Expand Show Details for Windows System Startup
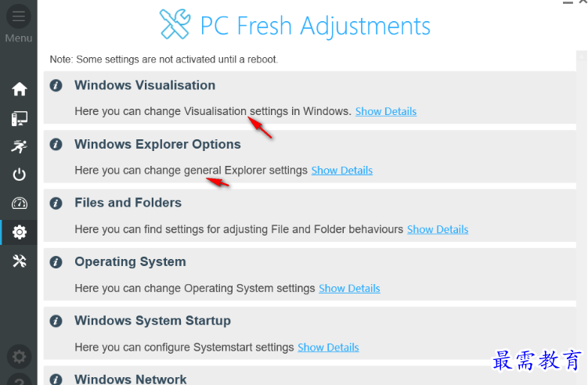 pyautogui.click(x=328, y=347)
